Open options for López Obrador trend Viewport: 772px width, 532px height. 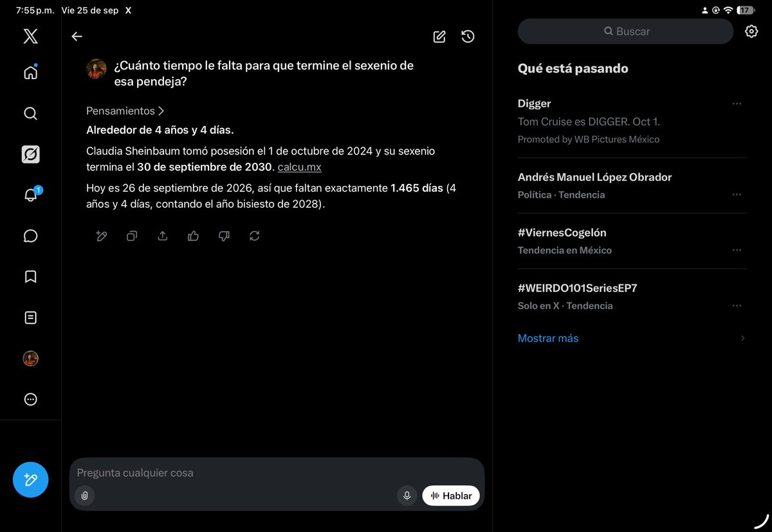[737, 195]
